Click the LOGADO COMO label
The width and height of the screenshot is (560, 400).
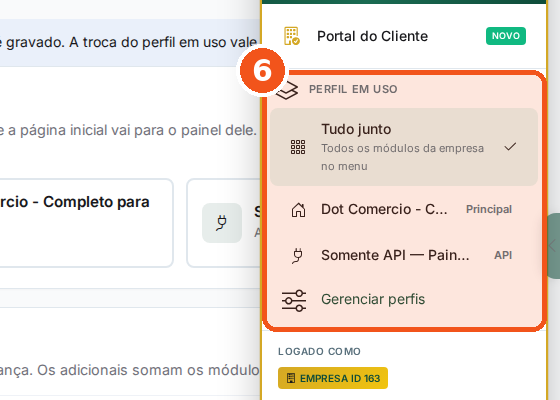(x=319, y=351)
